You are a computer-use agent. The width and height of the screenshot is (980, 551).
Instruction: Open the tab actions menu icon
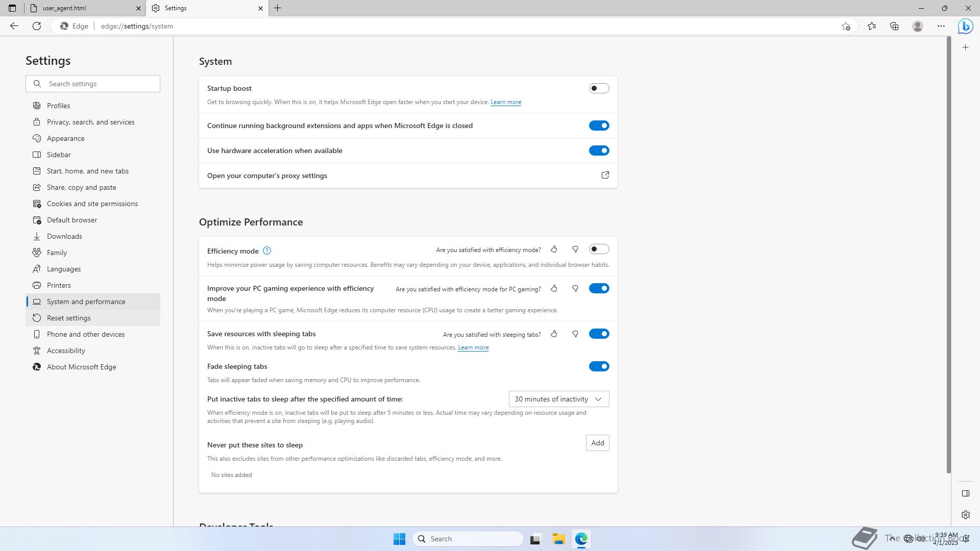point(12,8)
